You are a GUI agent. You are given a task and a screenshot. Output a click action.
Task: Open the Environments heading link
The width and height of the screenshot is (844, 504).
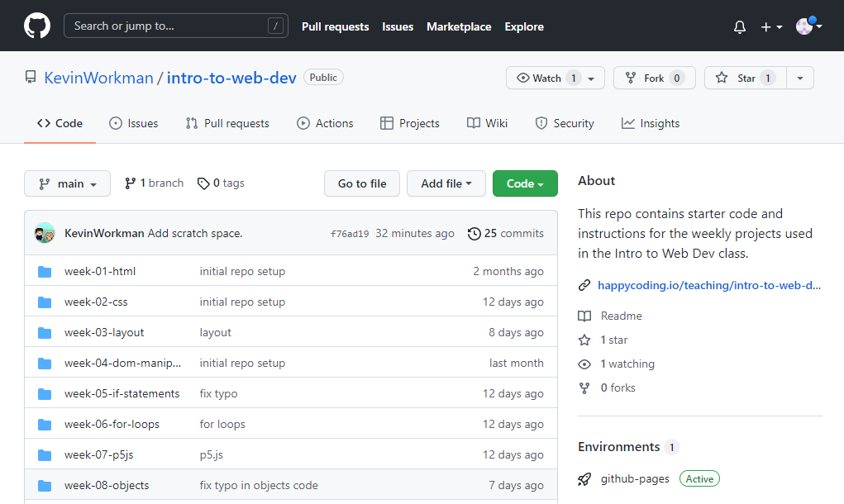[x=619, y=447]
